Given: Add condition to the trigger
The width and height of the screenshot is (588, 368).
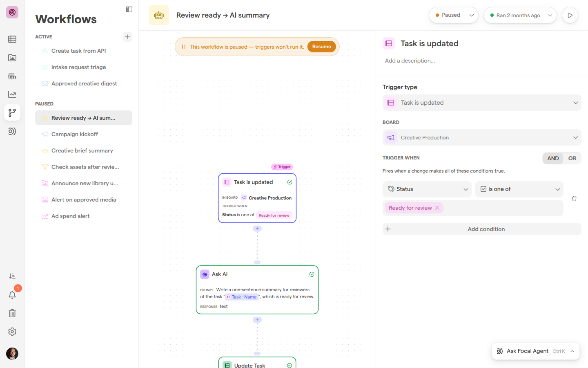Looking at the screenshot, I should 482,229.
